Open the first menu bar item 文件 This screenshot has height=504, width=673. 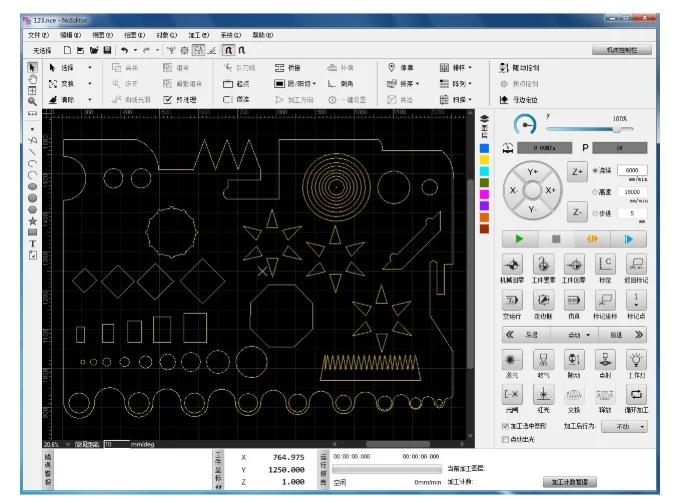pos(39,35)
